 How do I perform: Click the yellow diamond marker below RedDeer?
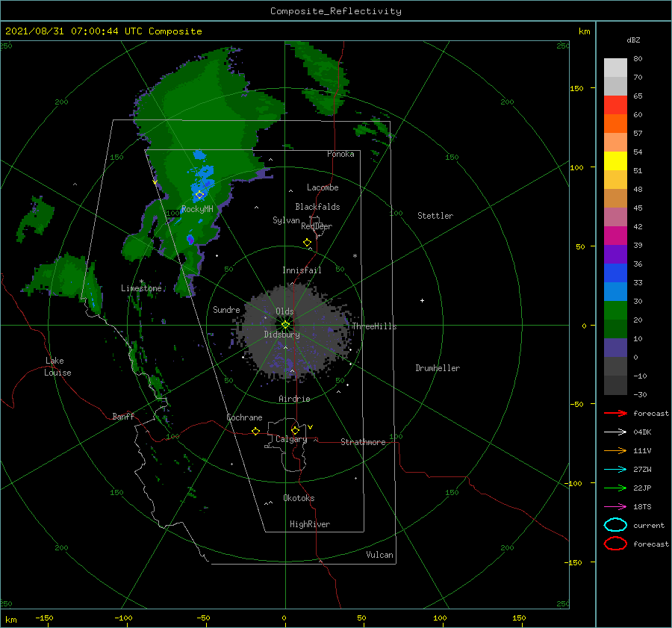(308, 243)
